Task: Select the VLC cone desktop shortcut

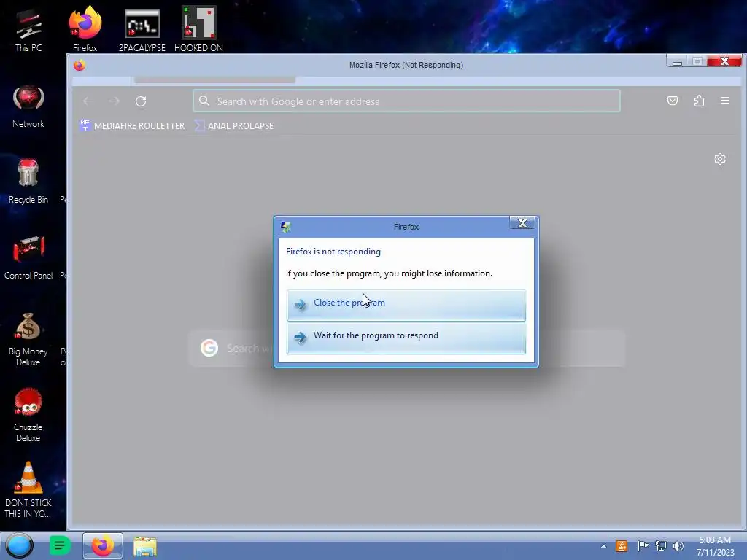Action: pyautogui.click(x=28, y=489)
